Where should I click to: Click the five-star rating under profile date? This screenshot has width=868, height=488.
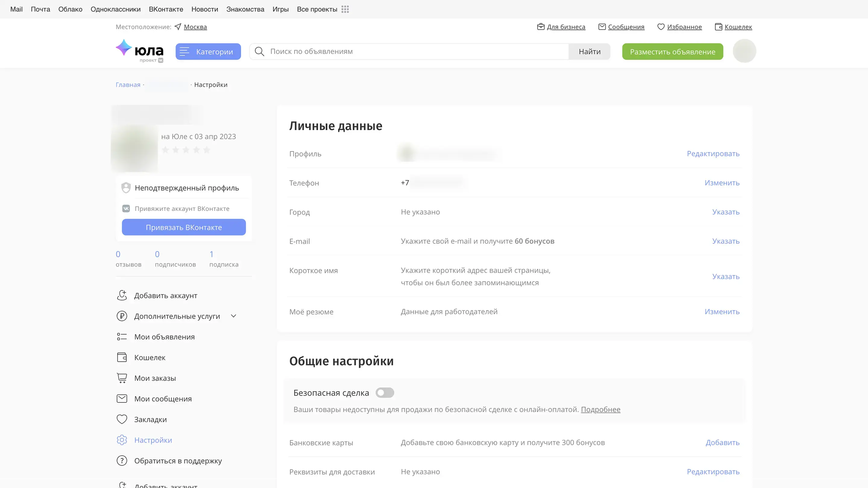(186, 150)
